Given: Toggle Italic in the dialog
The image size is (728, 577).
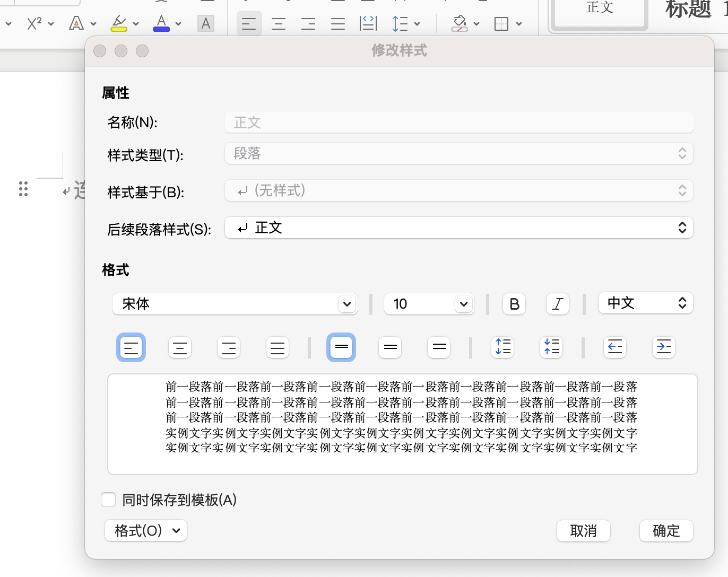Looking at the screenshot, I should coord(558,304).
